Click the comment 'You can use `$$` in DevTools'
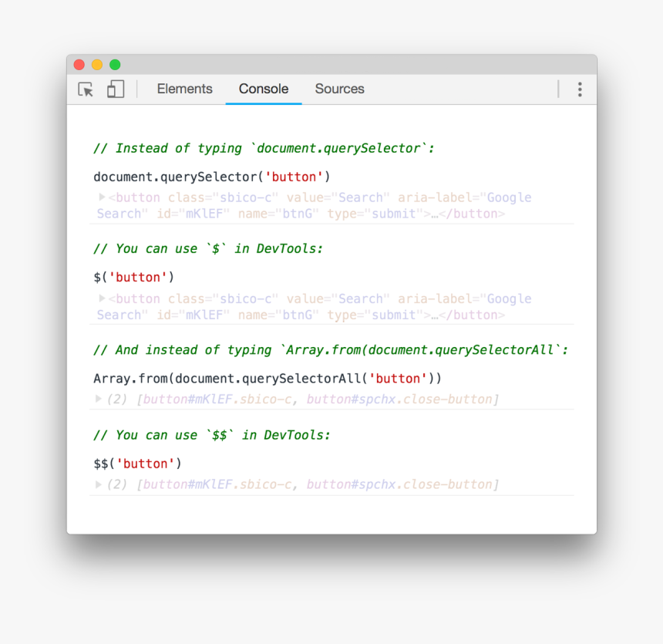 point(212,435)
